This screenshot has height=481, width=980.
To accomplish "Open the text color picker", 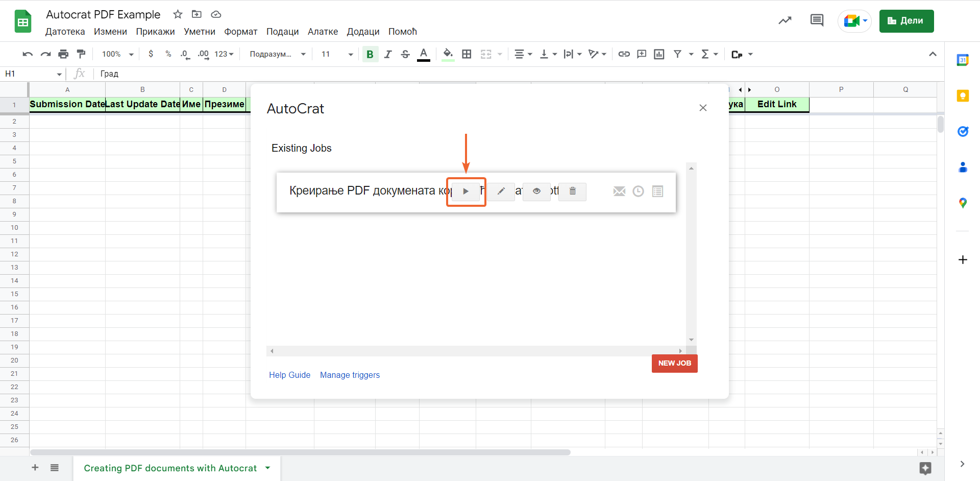I will click(x=424, y=54).
